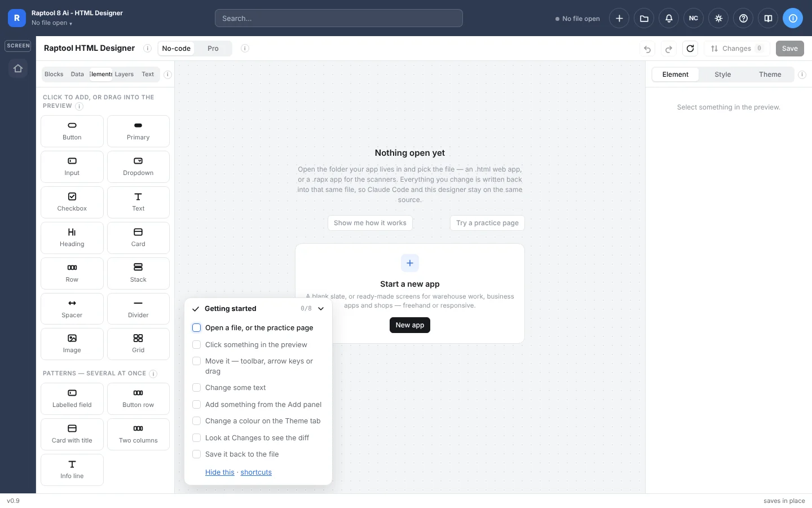
Task: Click the plus icon in top bar
Action: (619, 18)
